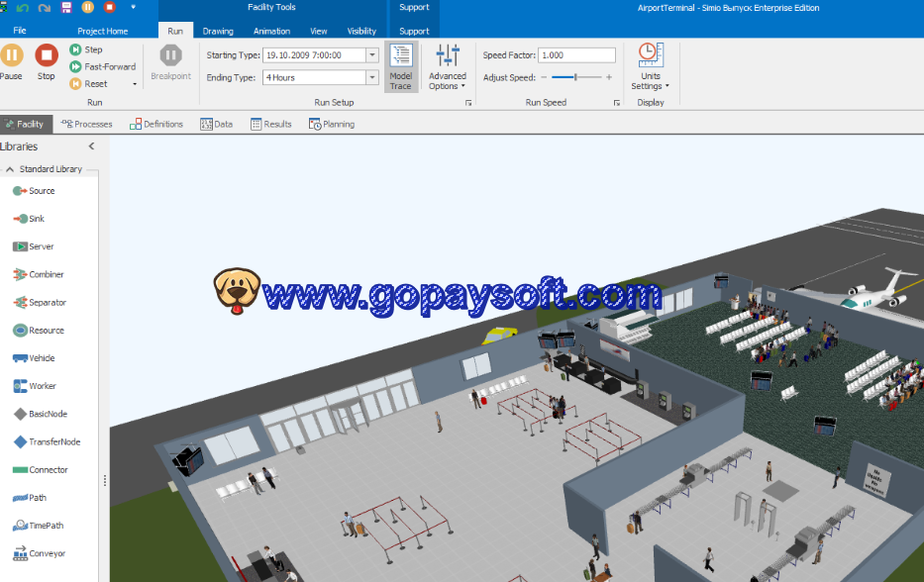Select the Connector link in the library

pos(40,470)
